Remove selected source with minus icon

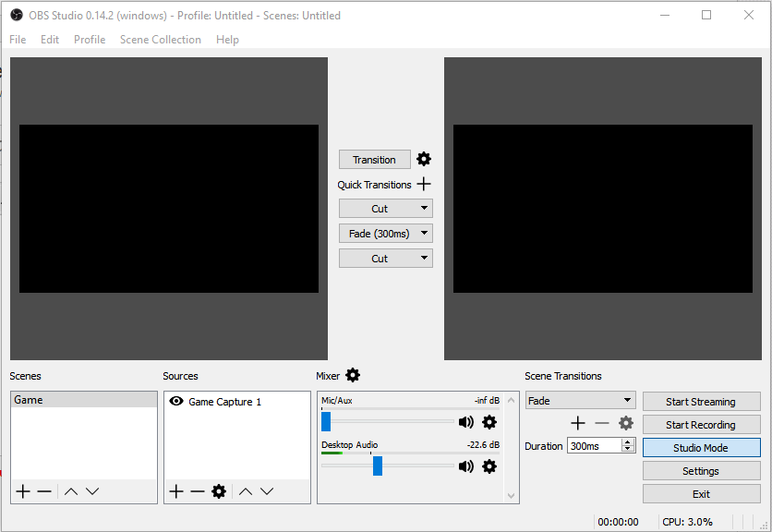198,491
